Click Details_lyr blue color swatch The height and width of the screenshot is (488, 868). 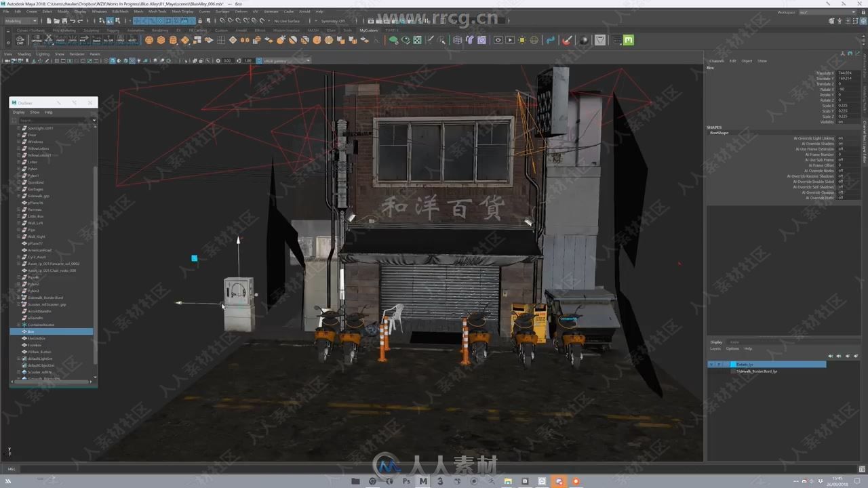tap(732, 365)
